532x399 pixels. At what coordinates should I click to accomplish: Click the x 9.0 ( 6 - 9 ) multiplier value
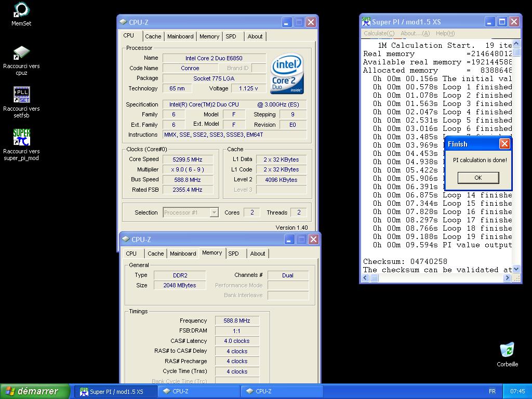188,170
